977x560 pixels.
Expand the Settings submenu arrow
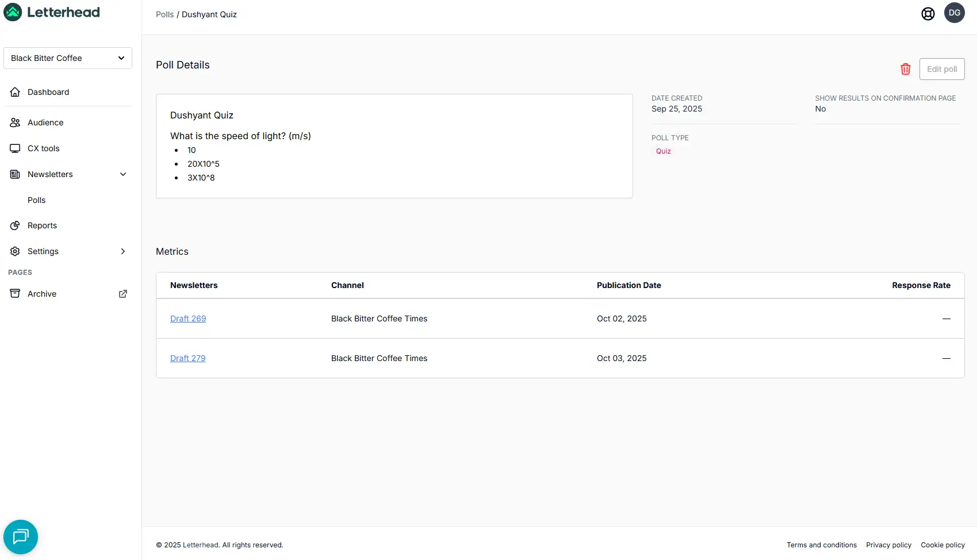(x=122, y=251)
